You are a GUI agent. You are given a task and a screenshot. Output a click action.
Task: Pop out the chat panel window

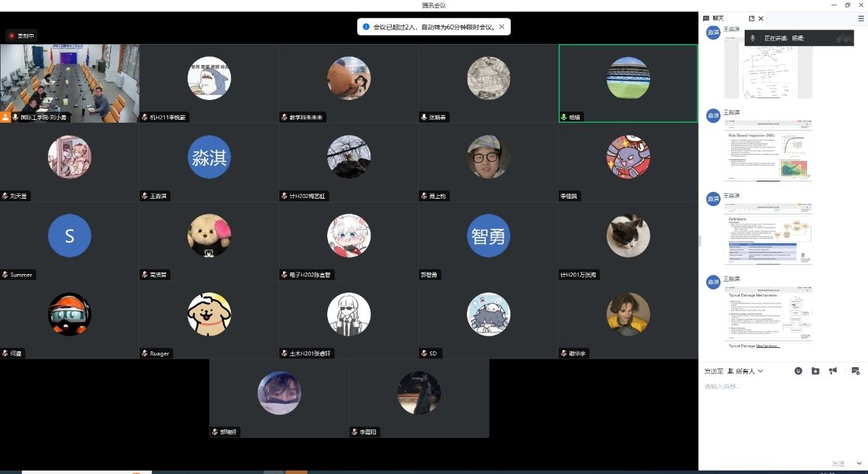752,18
